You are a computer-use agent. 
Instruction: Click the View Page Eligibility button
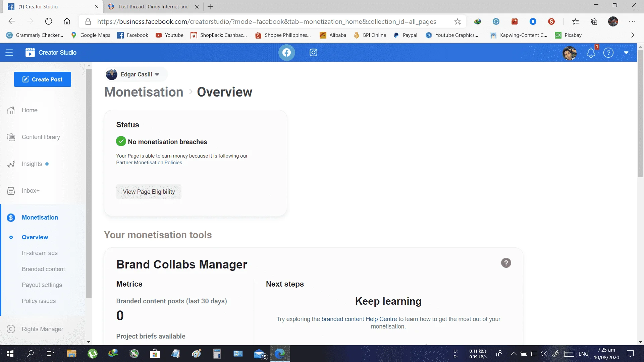[x=149, y=192]
